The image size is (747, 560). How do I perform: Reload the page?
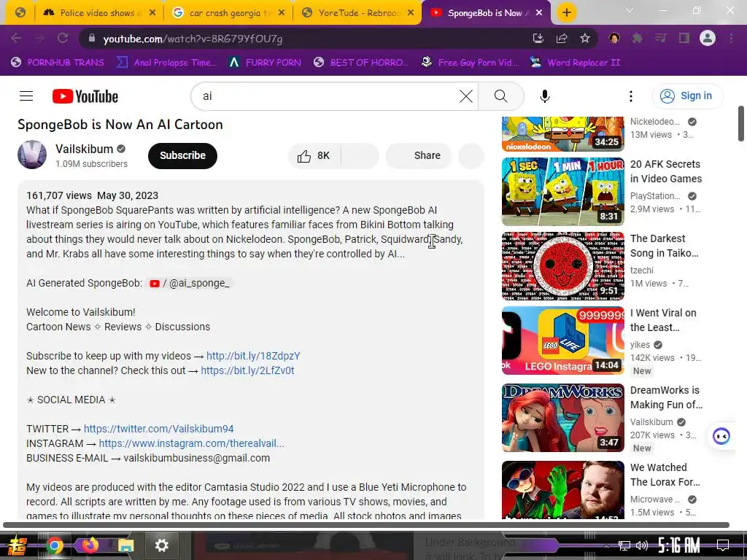coord(63,38)
